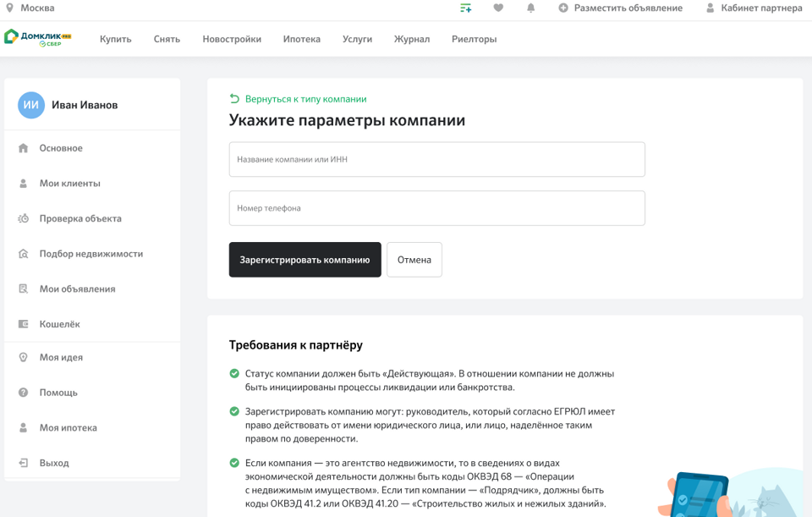Click the plus icon beside Разместить объявление
Image resolution: width=812 pixels, height=517 pixels.
click(x=563, y=8)
